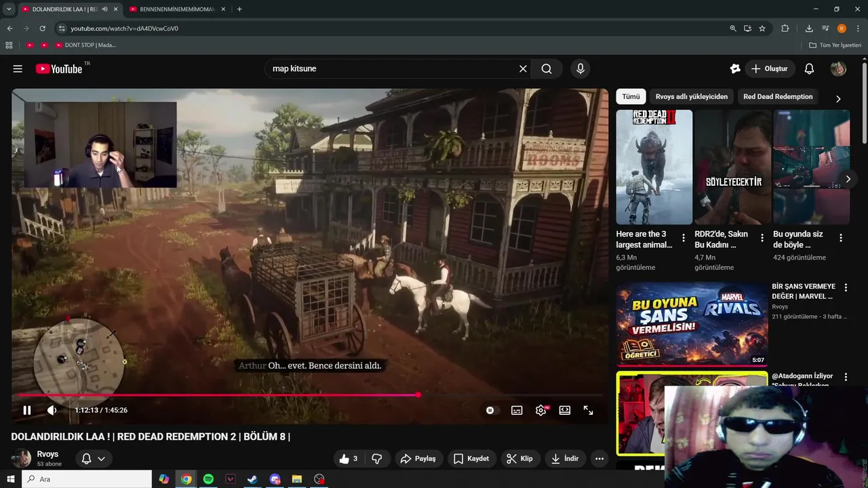Click the progress bar scrubber handle
Screen dimensions: 868x488
[418, 394]
